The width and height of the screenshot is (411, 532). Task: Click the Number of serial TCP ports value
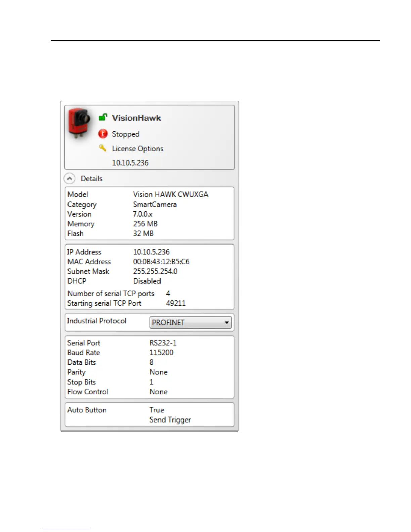click(x=168, y=293)
